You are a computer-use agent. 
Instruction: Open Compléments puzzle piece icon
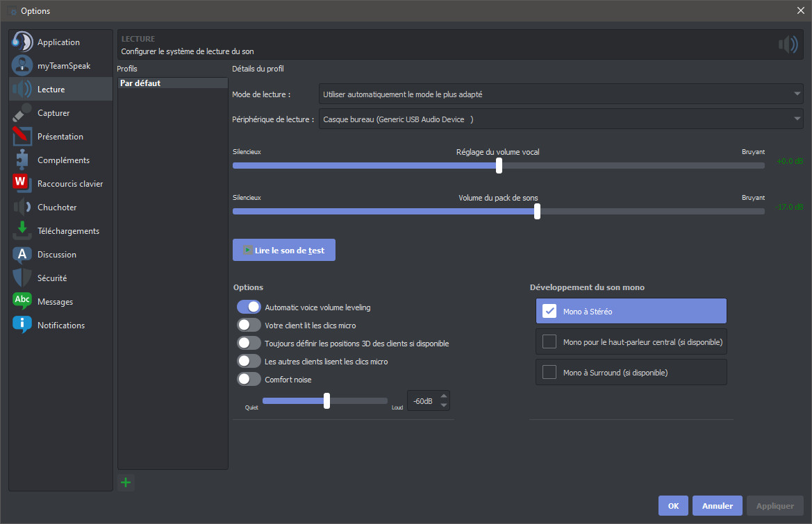[x=22, y=160]
